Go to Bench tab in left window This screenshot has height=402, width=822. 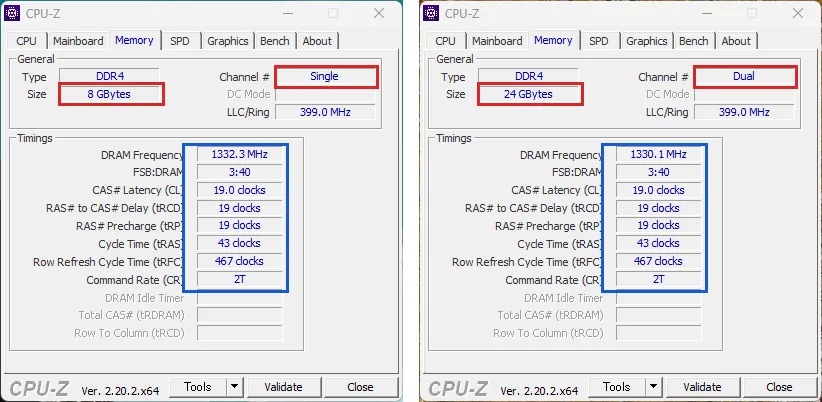(275, 41)
